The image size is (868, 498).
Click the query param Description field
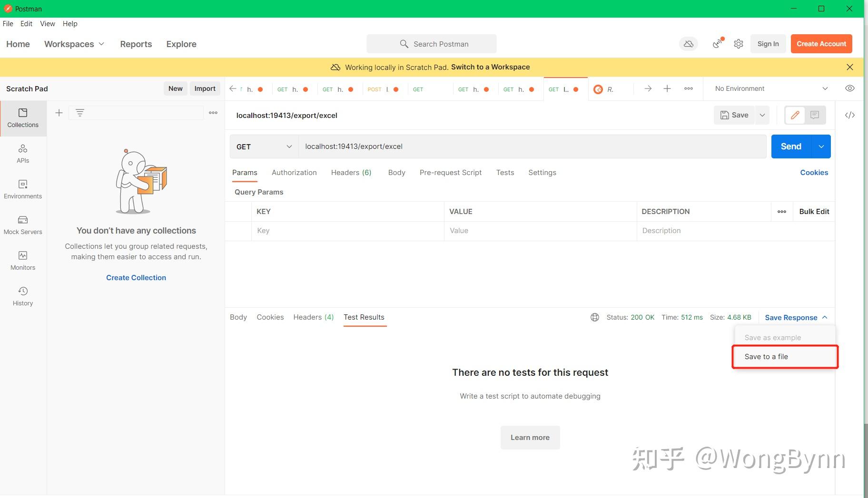pyautogui.click(x=736, y=231)
